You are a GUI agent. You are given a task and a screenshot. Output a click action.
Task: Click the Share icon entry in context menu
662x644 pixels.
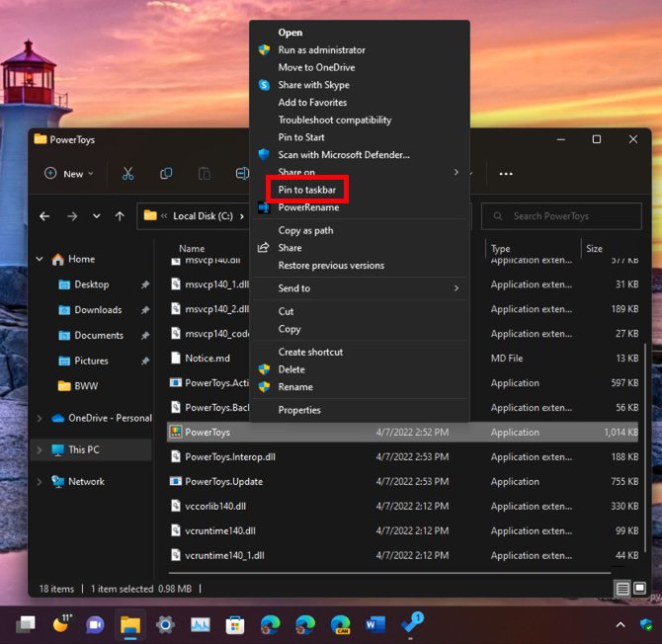click(x=264, y=248)
